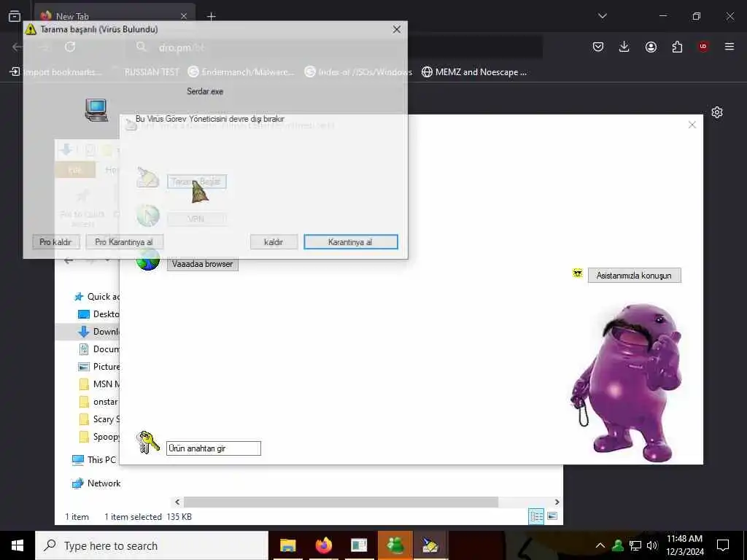Expand the Firefox list all tabs chevron
747x560 pixels.
click(603, 16)
